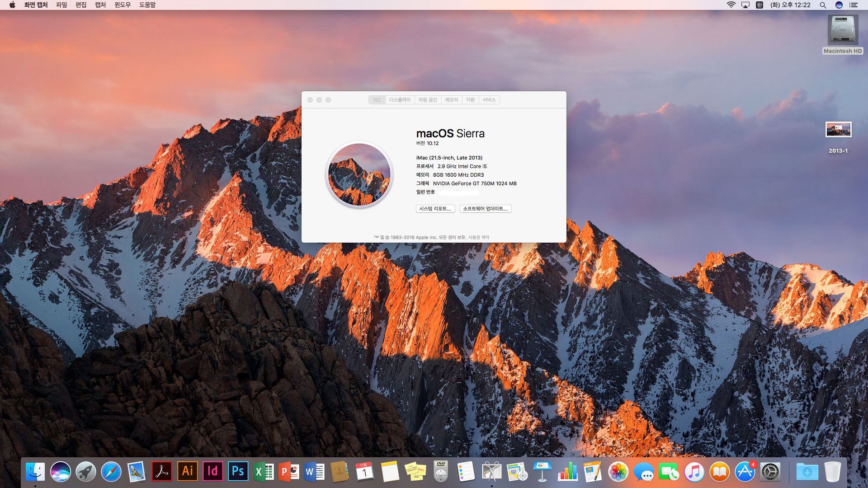
Task: Open Notification Center list icon in menu bar
Action: point(854,5)
